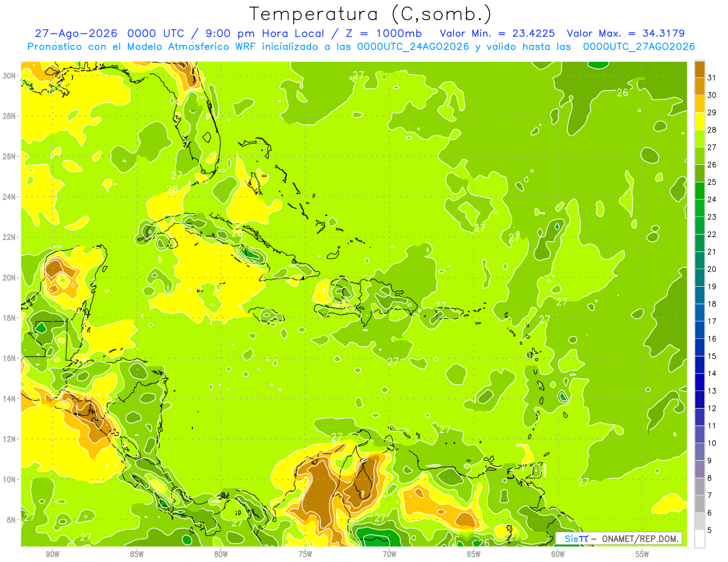Image resolution: width=728 pixels, height=562 pixels.
Task: Select "Pronóstico con el Modelo Atmósferico WRF" text
Action: [143, 47]
